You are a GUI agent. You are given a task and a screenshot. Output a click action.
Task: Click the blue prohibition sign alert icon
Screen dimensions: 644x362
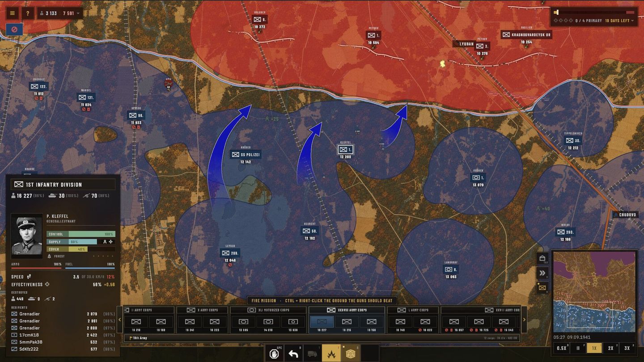point(14,29)
